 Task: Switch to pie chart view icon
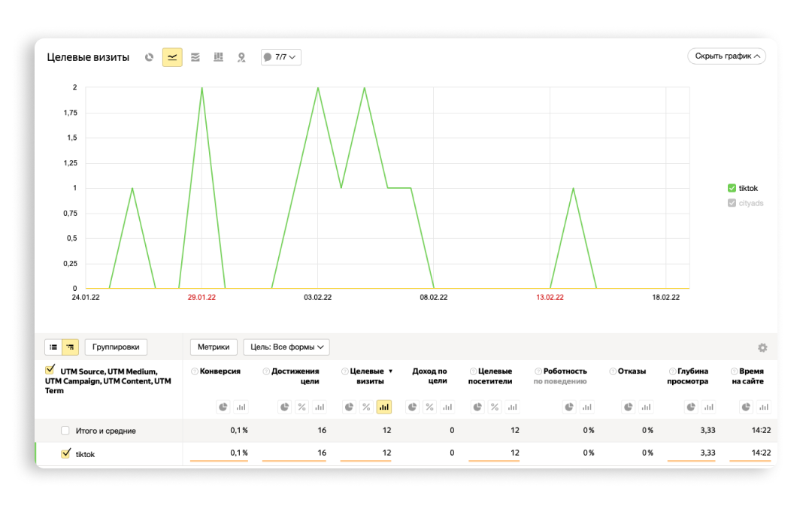(149, 57)
